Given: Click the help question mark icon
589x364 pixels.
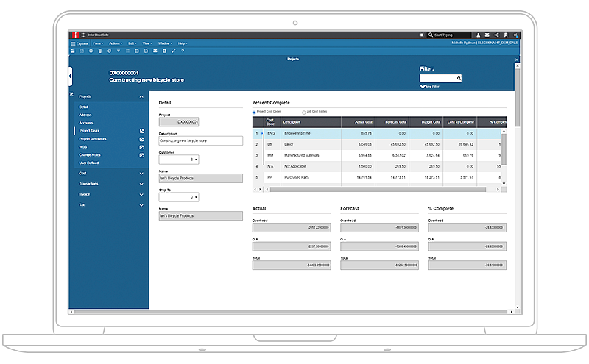Looking at the screenshot, I should point(183,51).
